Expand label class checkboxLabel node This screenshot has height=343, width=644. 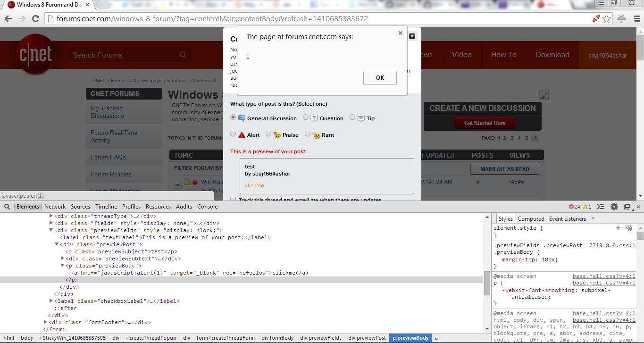point(51,301)
